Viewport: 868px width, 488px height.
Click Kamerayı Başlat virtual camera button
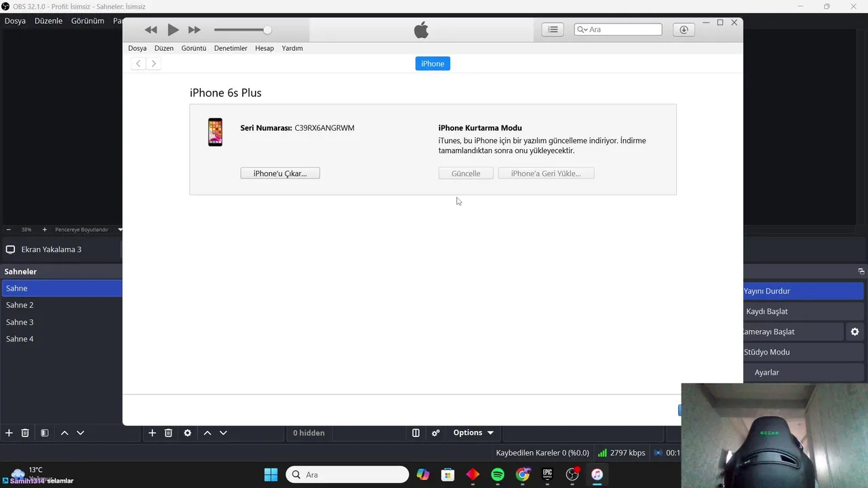793,331
